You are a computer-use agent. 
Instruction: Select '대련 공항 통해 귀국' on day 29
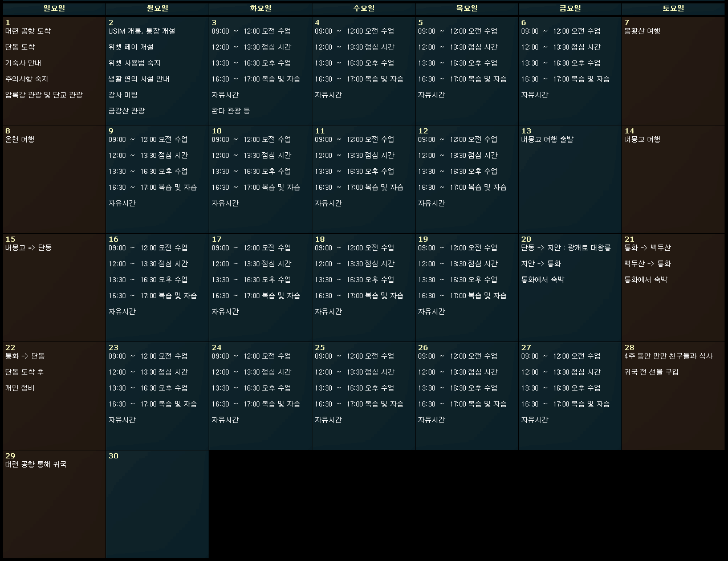(x=36, y=465)
